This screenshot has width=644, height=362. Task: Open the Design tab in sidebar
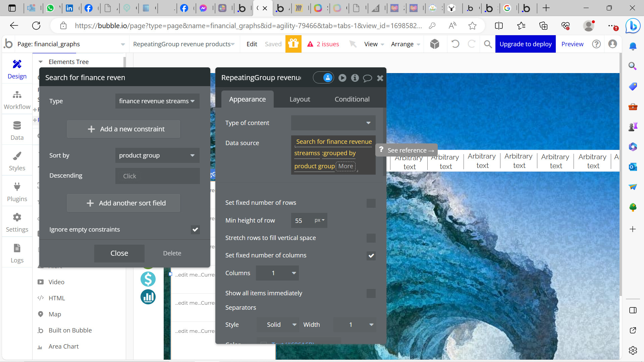click(17, 69)
